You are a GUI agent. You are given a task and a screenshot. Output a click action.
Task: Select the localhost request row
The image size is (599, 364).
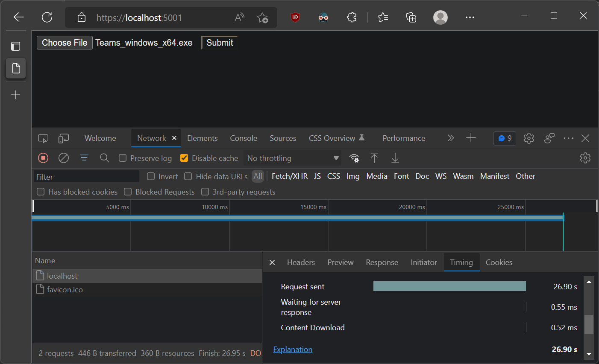point(147,276)
